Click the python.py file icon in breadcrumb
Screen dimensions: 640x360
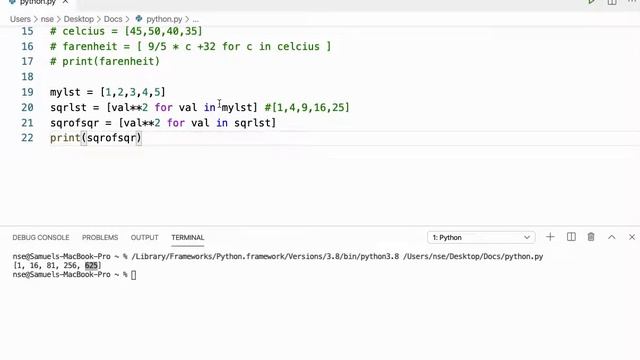tap(139, 19)
